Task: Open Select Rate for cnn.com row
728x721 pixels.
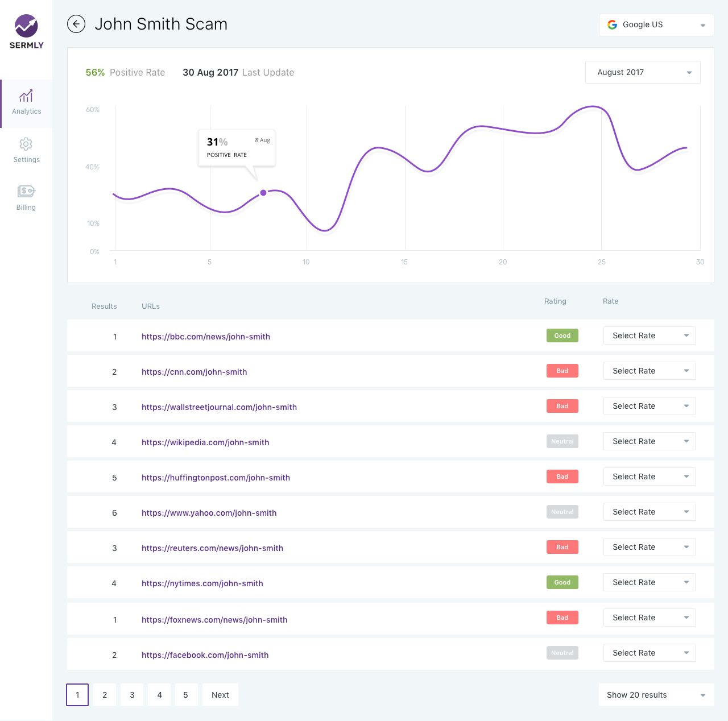Action: pos(650,371)
